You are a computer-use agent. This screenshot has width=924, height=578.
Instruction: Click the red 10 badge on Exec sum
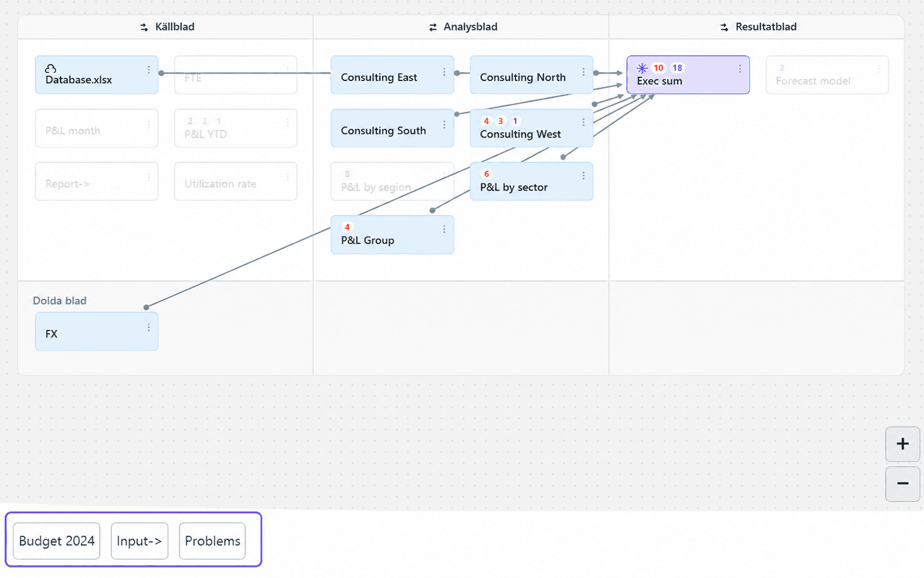658,68
